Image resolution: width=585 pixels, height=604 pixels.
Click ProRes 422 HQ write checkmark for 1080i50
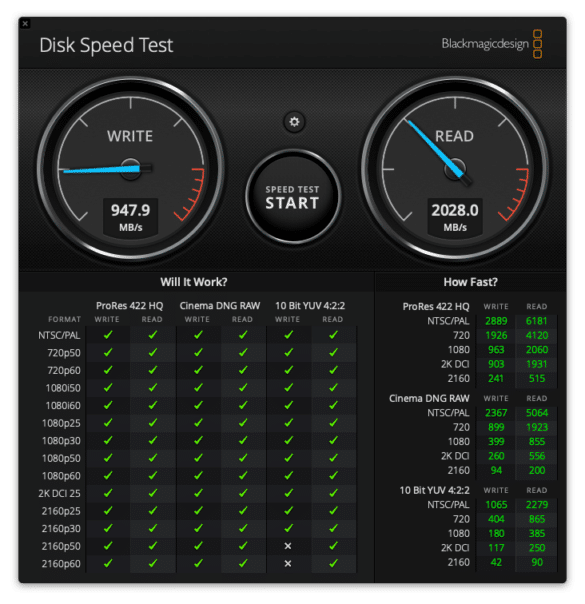tap(108, 387)
